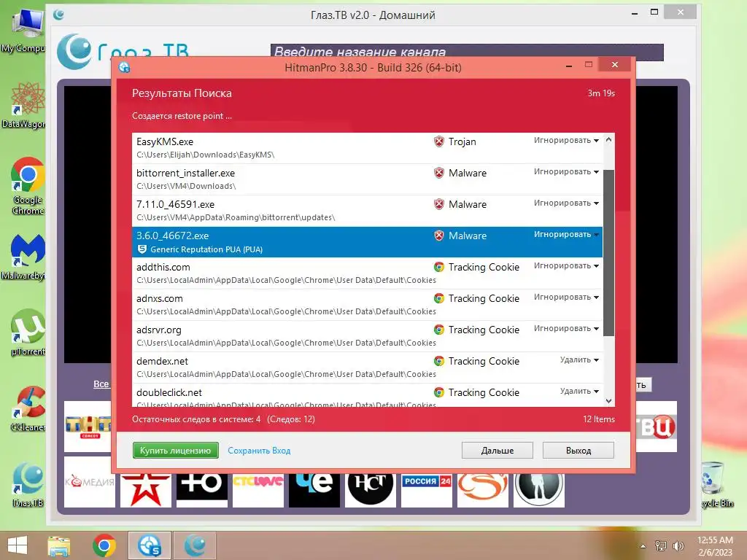Click the Malware shield icon for 7.11.0_46591.exe
747x560 pixels.
coord(438,204)
